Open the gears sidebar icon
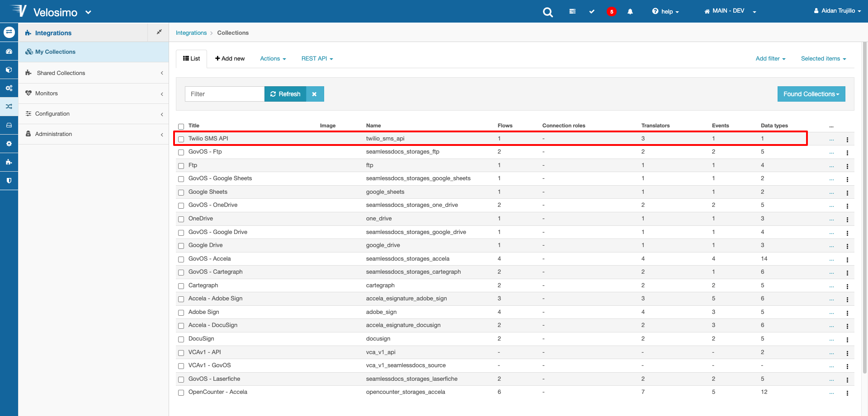This screenshot has height=416, width=868. point(9,88)
